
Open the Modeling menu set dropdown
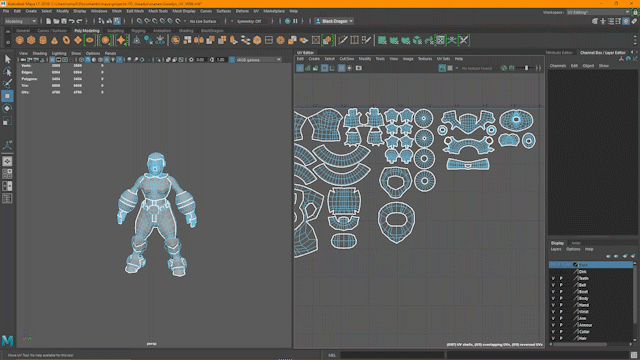(x=20, y=21)
